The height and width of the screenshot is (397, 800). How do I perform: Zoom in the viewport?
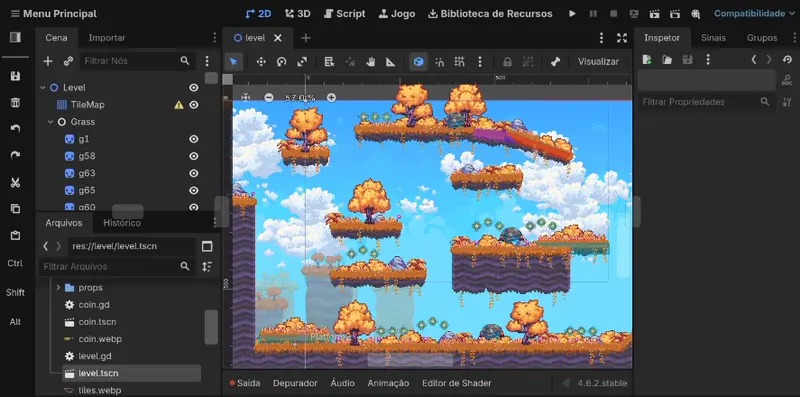point(331,97)
